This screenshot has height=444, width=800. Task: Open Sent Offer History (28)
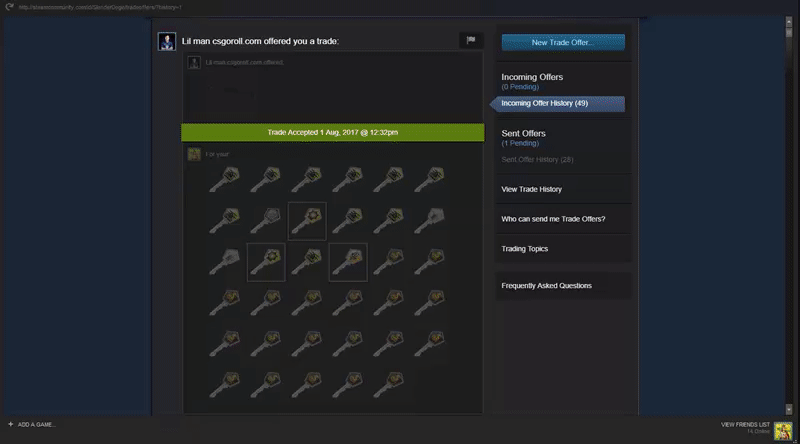click(537, 160)
